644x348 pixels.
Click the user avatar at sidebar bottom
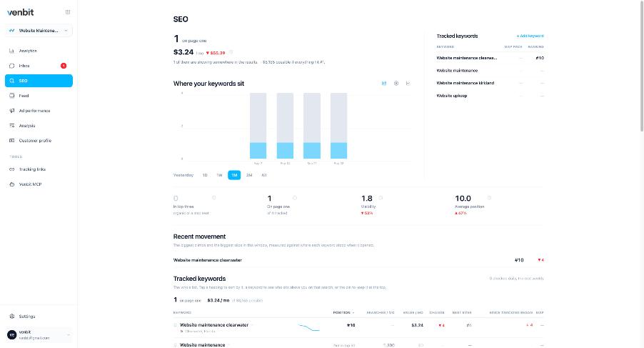pos(12,335)
